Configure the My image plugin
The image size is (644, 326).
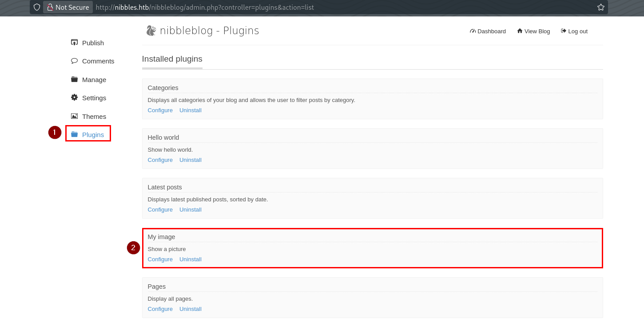coord(160,259)
